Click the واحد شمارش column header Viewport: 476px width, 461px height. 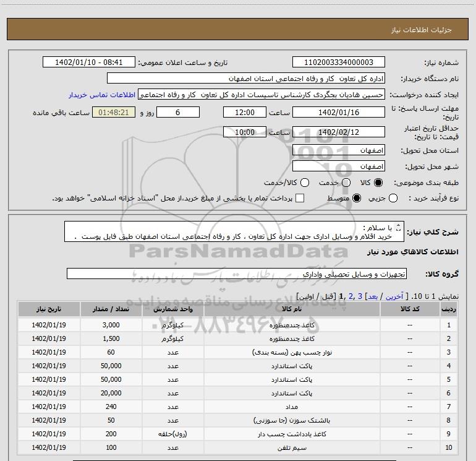coord(172,309)
